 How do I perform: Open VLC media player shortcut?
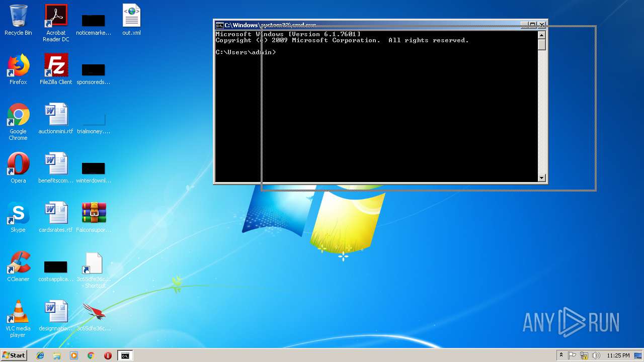[18, 319]
